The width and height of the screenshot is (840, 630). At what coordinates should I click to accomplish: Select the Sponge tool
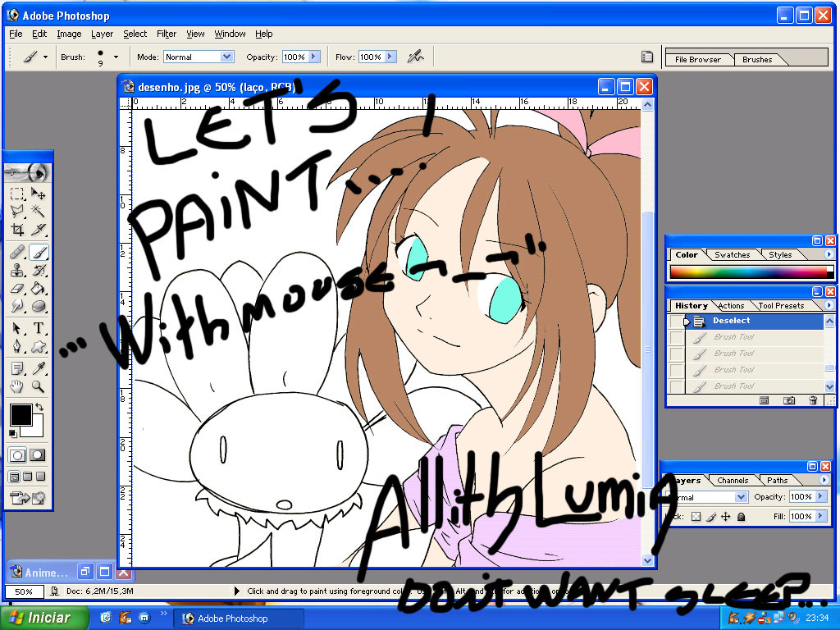[38, 306]
